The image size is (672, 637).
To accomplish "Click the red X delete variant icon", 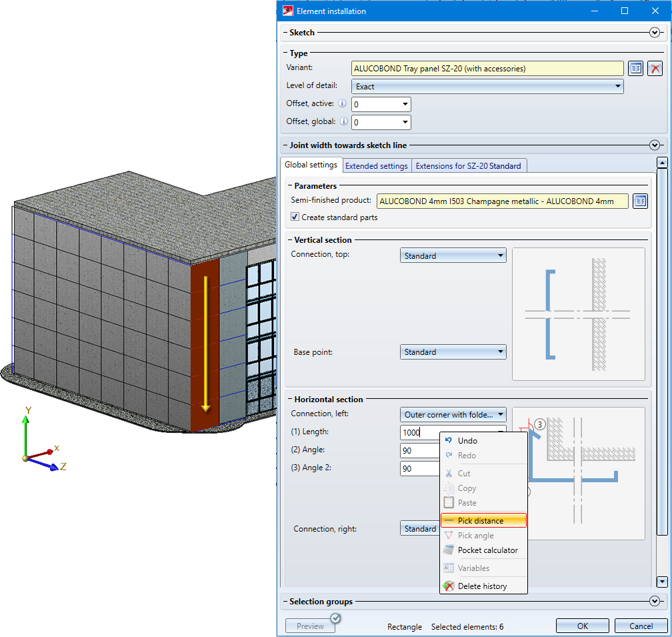I will [x=655, y=69].
